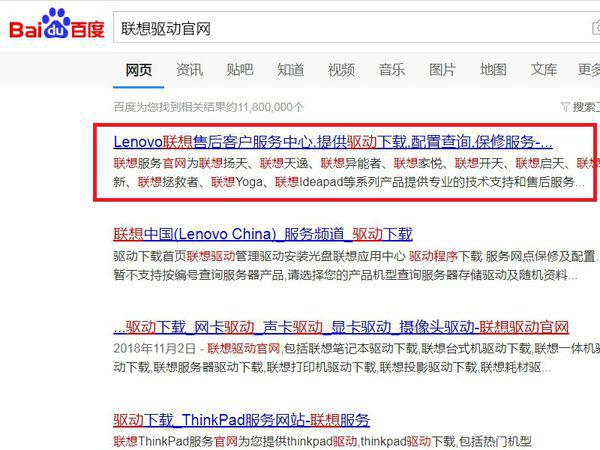Image resolution: width=600 pixels, height=450 pixels.
Task: Click the result count text 约11,800,000个
Action: [265, 107]
